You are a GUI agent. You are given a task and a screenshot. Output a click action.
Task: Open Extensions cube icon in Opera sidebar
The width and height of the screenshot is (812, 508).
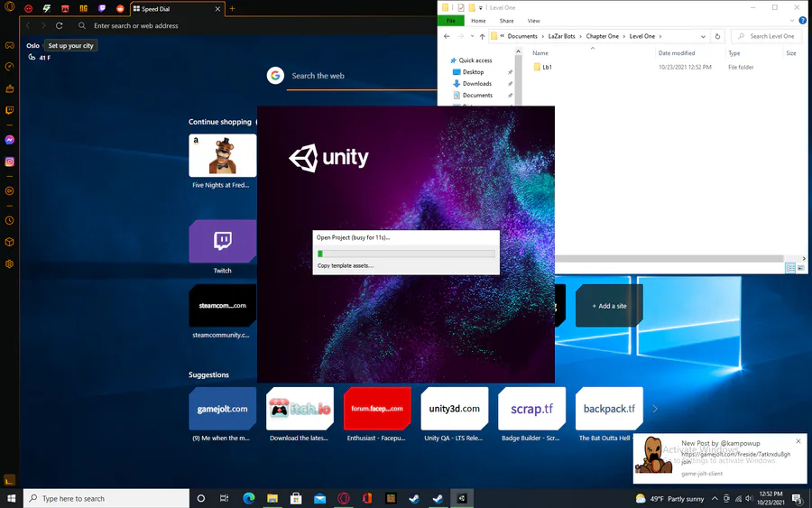pos(9,243)
